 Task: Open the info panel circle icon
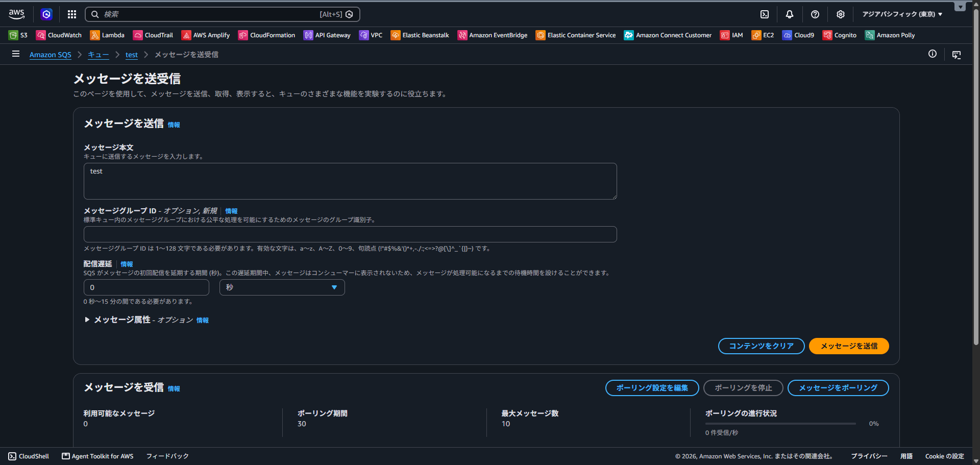(x=933, y=54)
